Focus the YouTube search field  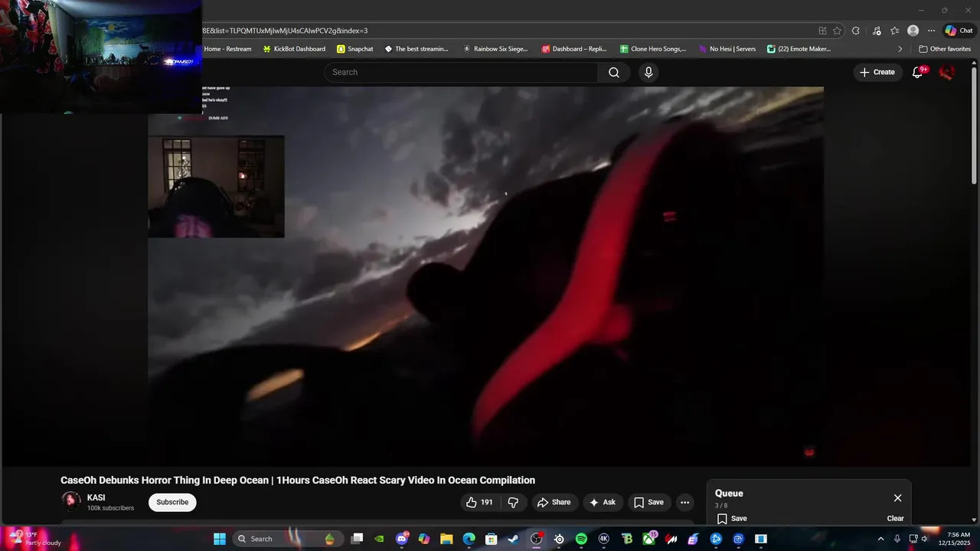click(461, 72)
